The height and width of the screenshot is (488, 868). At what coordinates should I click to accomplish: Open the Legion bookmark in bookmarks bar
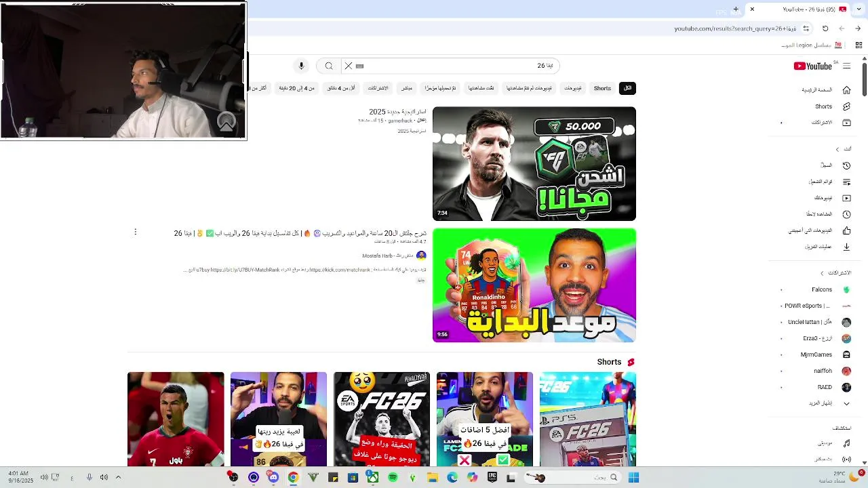coord(812,45)
